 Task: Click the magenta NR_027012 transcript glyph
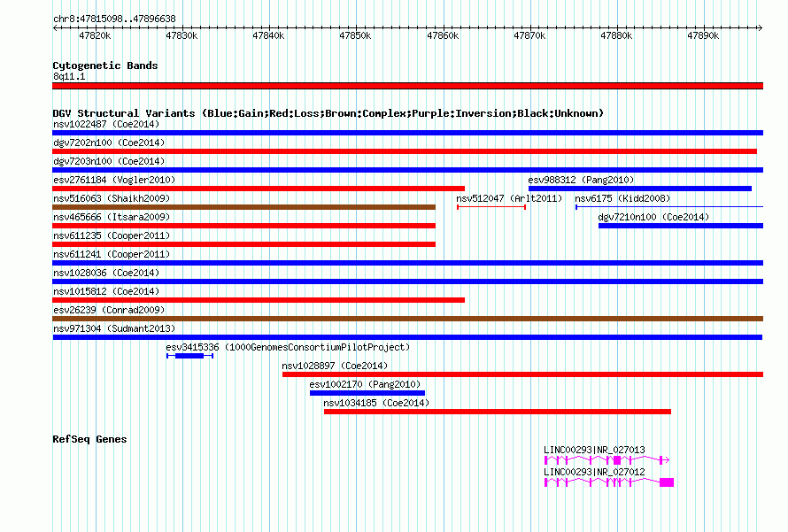pyautogui.click(x=609, y=482)
